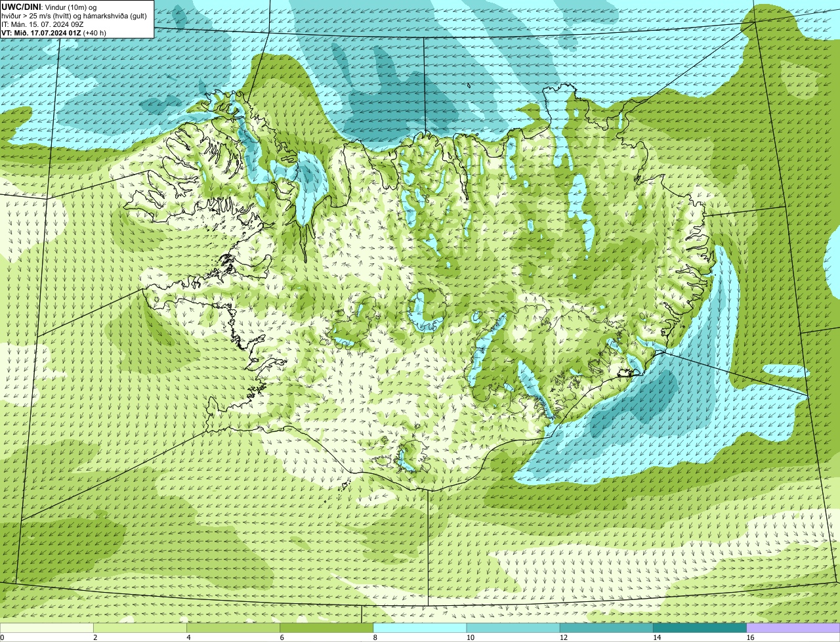Viewport: 840px width, 642px height.
Task: Click the "4" scale label under the legend
Action: point(188,637)
